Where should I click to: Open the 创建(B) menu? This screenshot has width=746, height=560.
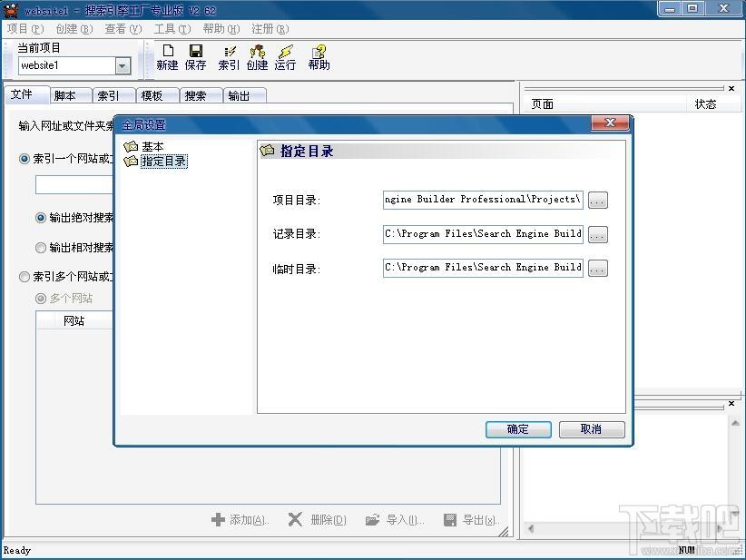coord(74,29)
